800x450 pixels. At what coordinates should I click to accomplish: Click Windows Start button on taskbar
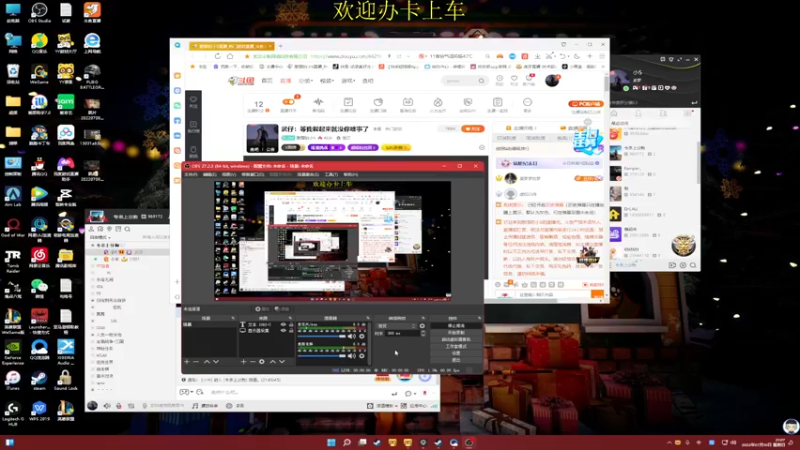[331, 442]
